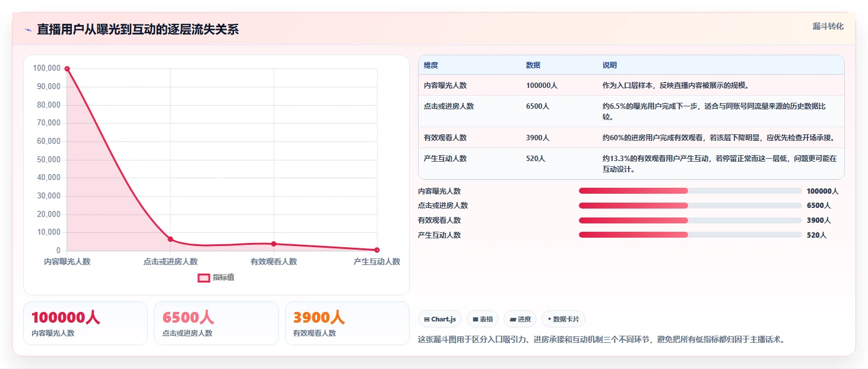Click the 点击或进房人数 table row cell
This screenshot has width=868, height=369.
449,106
